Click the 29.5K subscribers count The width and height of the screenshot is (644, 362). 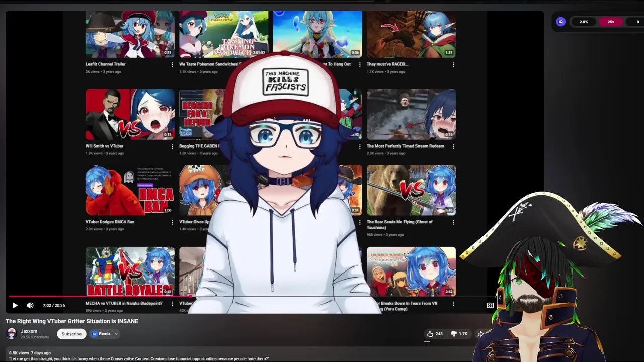(35, 337)
